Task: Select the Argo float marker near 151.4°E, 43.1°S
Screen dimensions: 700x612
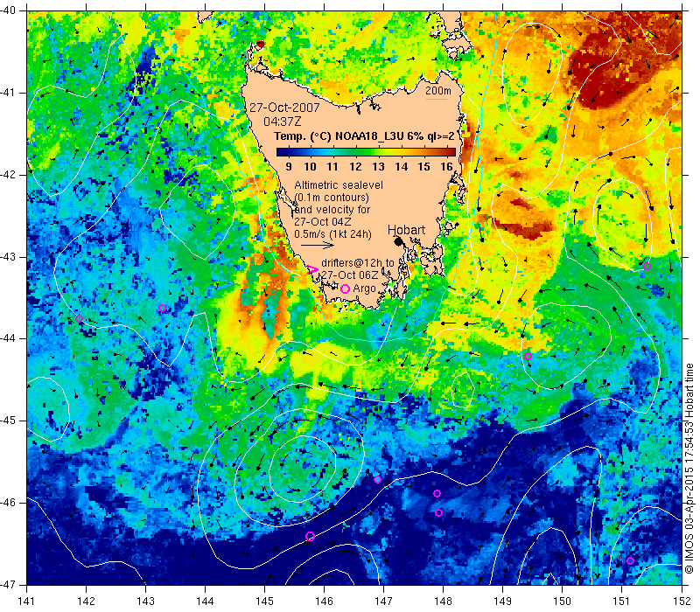Action: (x=647, y=267)
